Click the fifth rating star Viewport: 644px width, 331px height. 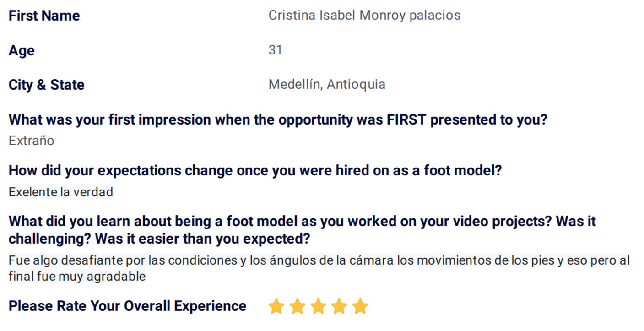360,306
